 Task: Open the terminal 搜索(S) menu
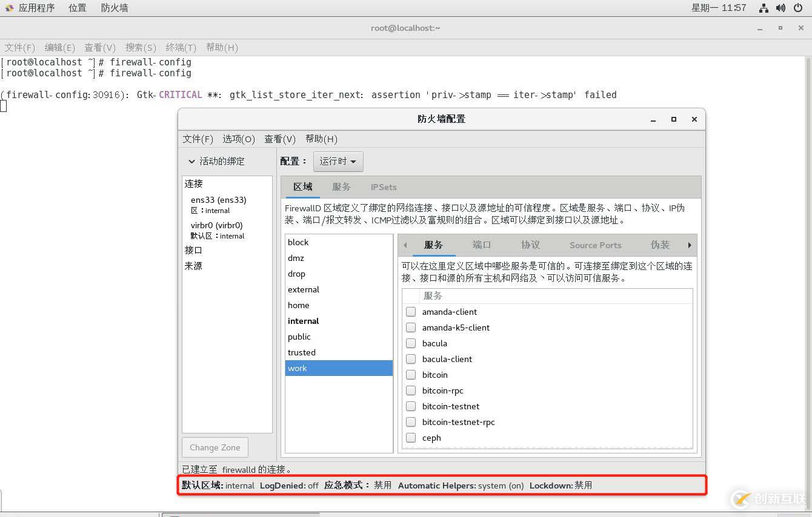point(141,47)
